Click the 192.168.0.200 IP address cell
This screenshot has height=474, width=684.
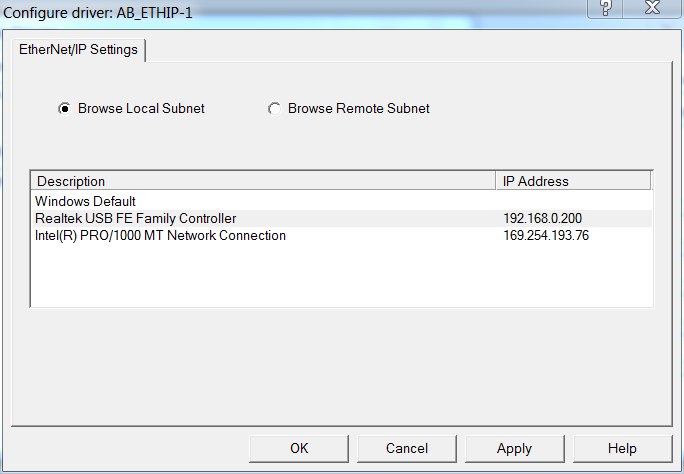coord(543,218)
